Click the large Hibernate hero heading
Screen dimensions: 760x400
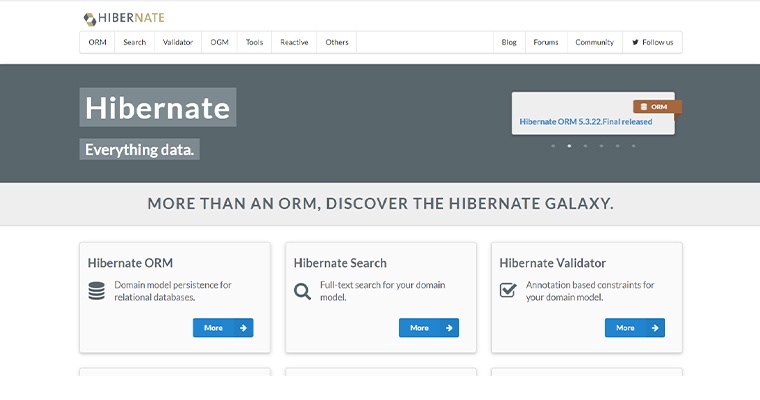(x=158, y=108)
